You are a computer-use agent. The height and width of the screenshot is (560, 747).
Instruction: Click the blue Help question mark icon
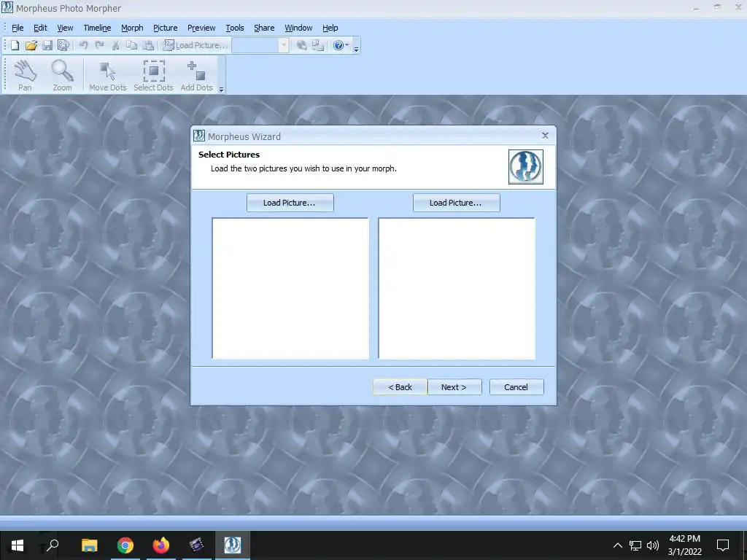click(338, 45)
